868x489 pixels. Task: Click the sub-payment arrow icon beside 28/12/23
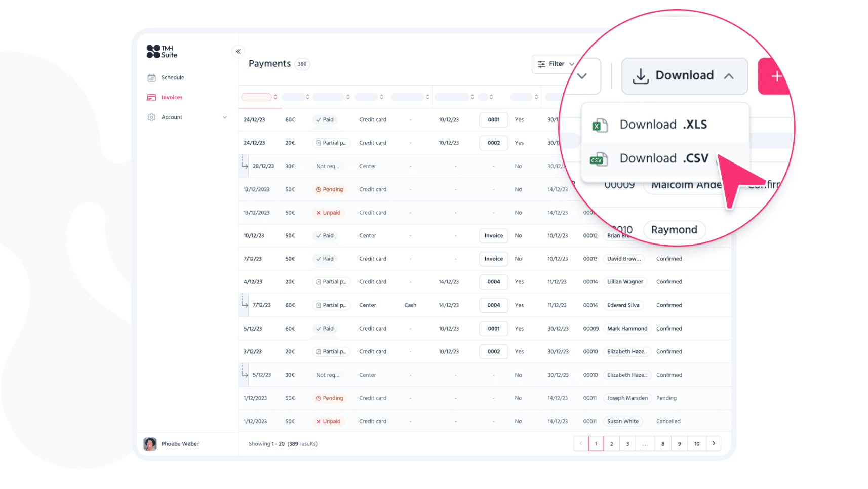pos(245,163)
